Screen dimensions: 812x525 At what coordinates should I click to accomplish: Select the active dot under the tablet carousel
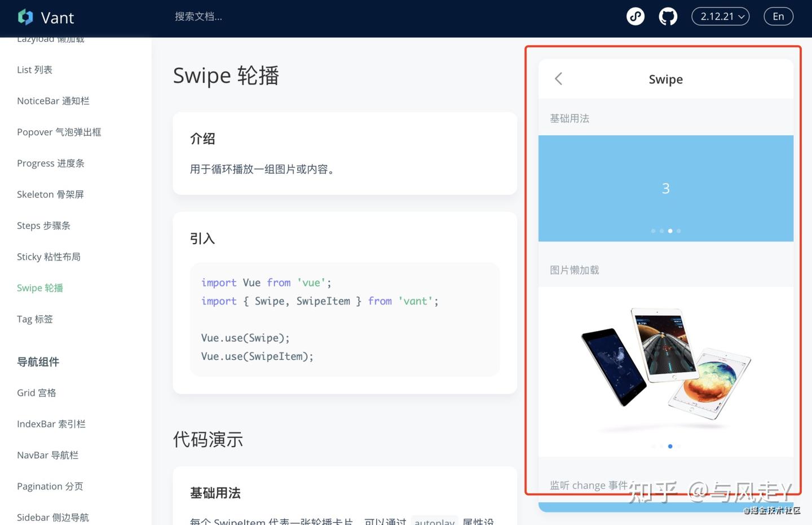tap(670, 446)
